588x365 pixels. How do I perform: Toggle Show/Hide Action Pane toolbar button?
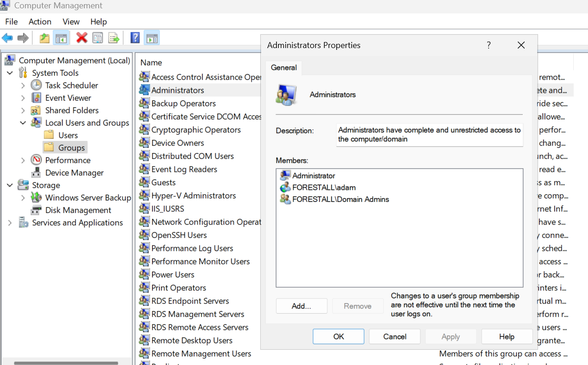point(152,38)
